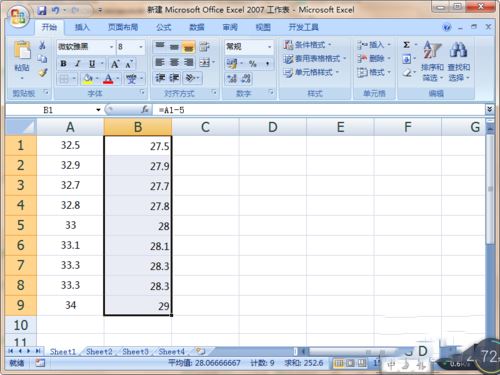500x375 pixels.
Task: Save workbook from Quick Access toolbar
Action: click(42, 11)
